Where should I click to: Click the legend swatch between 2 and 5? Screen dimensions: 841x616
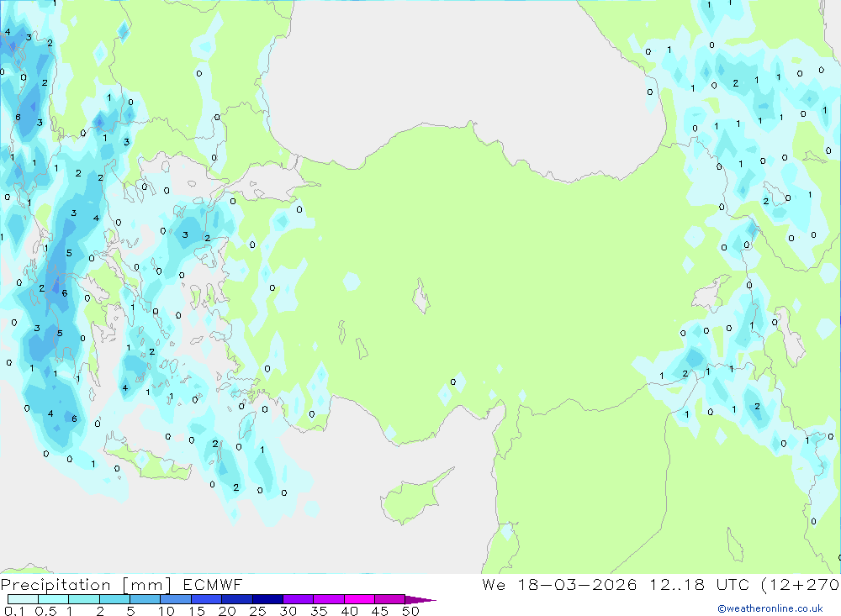[x=114, y=599]
